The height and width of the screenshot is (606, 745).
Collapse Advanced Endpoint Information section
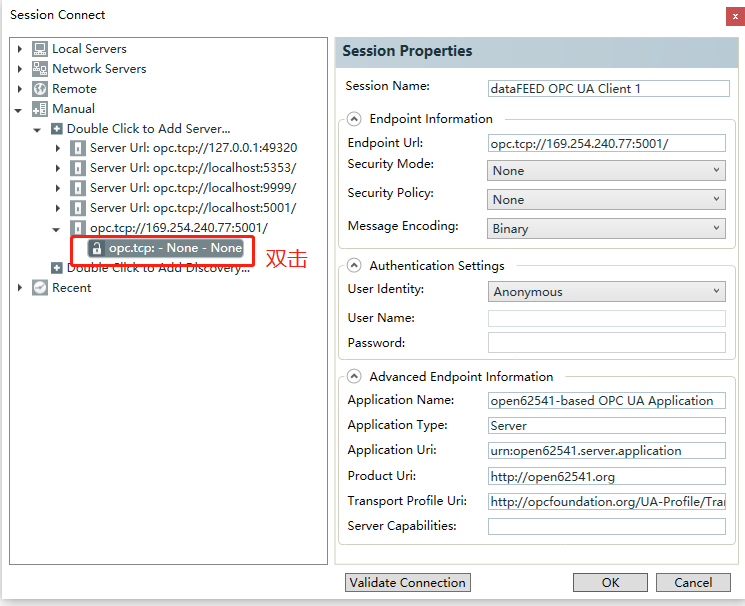(x=354, y=377)
